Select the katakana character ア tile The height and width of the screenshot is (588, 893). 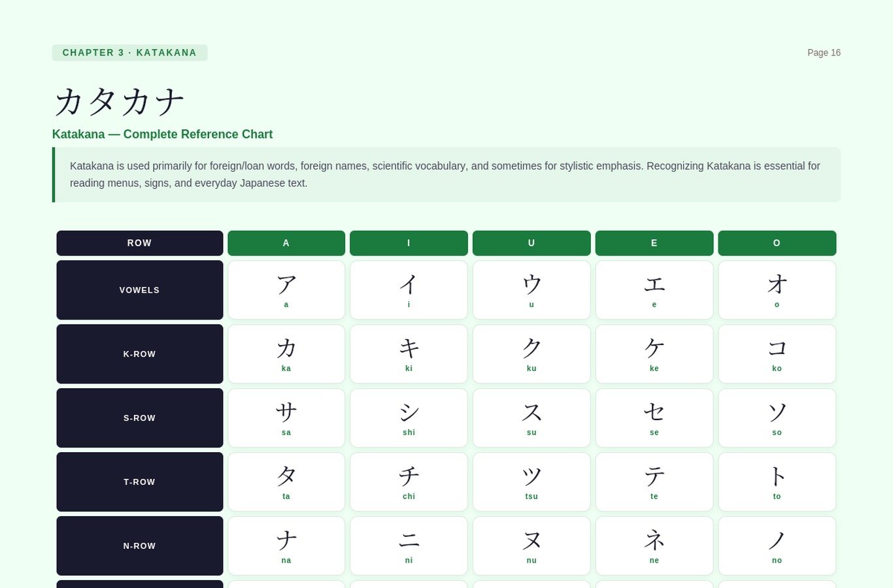(x=286, y=289)
